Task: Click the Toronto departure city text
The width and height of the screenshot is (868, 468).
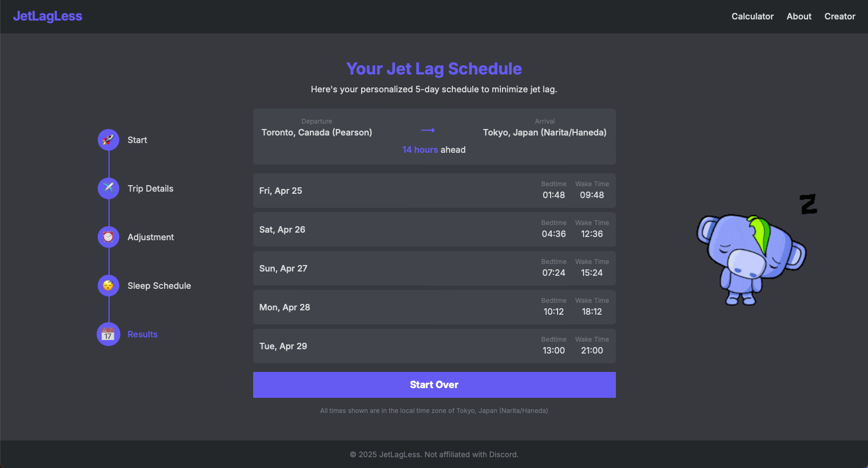Action: [x=317, y=132]
